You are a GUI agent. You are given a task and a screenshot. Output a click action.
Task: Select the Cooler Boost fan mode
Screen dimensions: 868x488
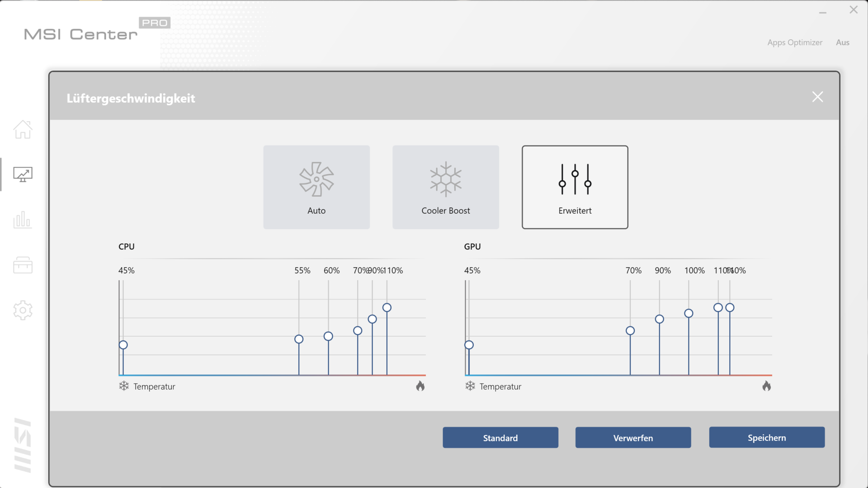pos(446,187)
